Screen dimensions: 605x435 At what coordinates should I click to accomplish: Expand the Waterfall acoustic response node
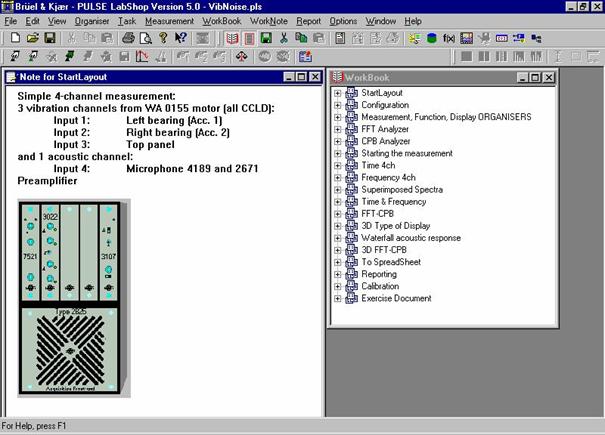point(338,238)
